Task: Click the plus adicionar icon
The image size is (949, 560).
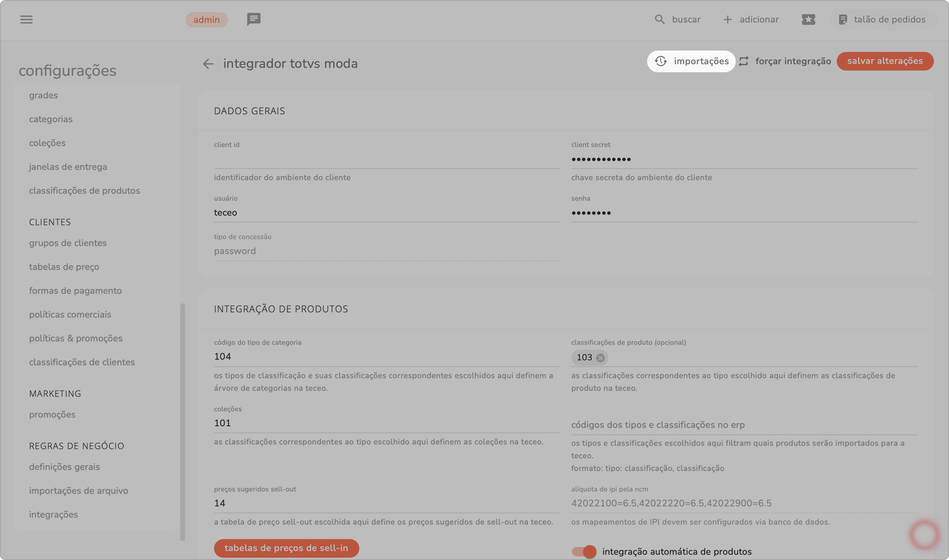Action: (727, 19)
